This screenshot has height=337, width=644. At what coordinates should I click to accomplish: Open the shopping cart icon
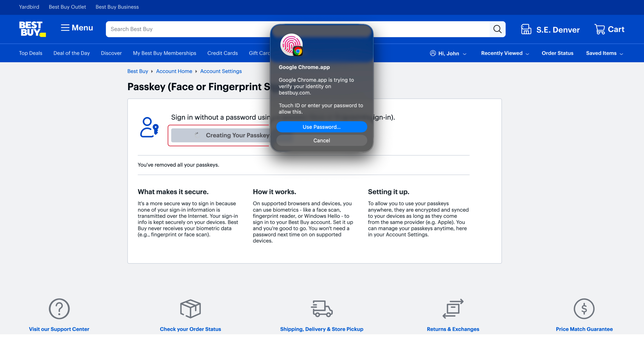point(599,29)
